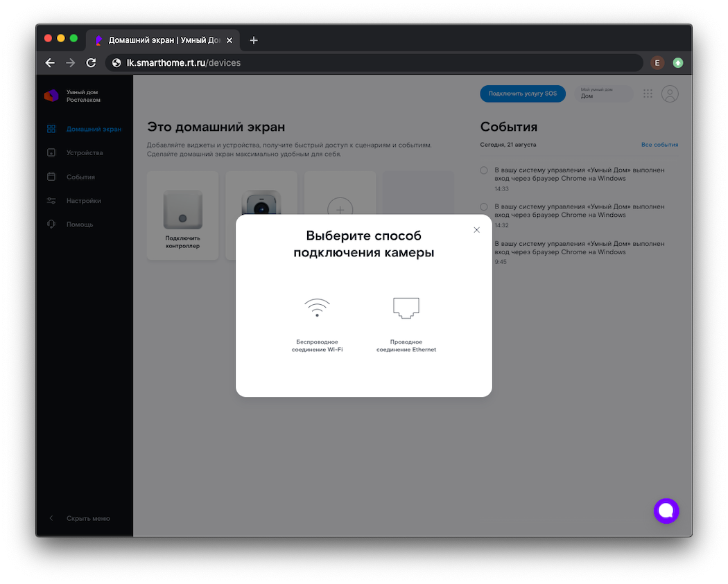Click the Умный дом Ростелеком logo
The height and width of the screenshot is (584, 728).
[x=52, y=96]
